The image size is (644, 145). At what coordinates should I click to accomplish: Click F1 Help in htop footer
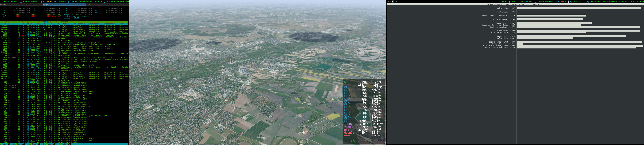(x=4, y=144)
